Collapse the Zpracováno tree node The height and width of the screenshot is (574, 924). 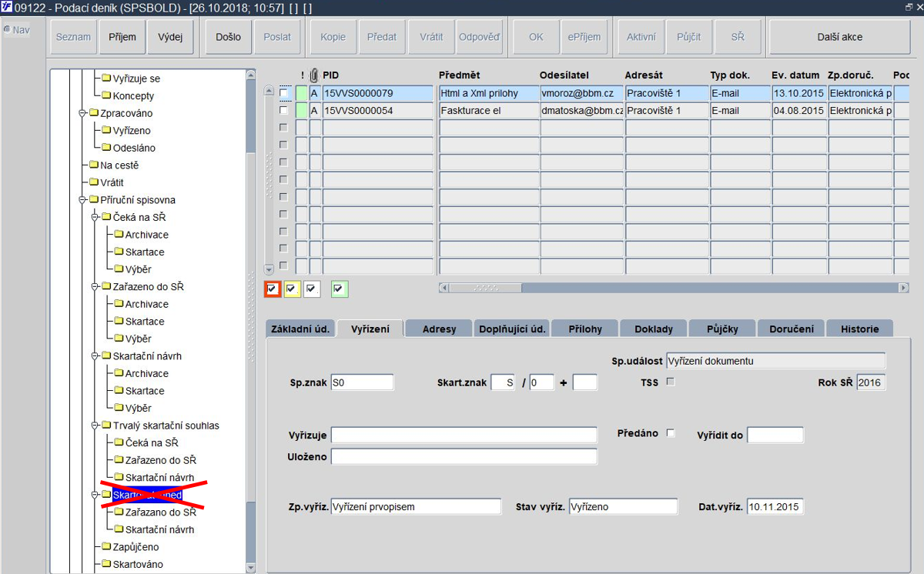coord(83,113)
